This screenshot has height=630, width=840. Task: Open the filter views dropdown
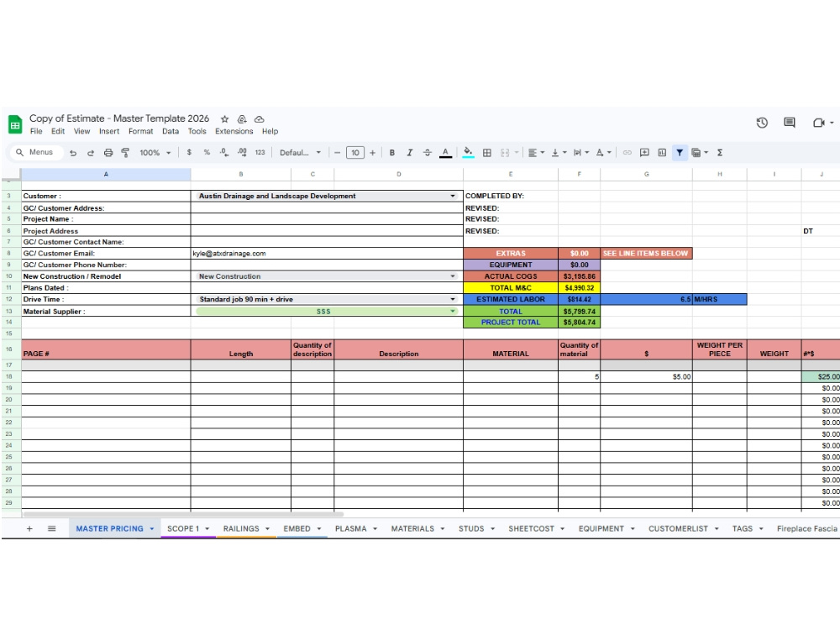[700, 153]
